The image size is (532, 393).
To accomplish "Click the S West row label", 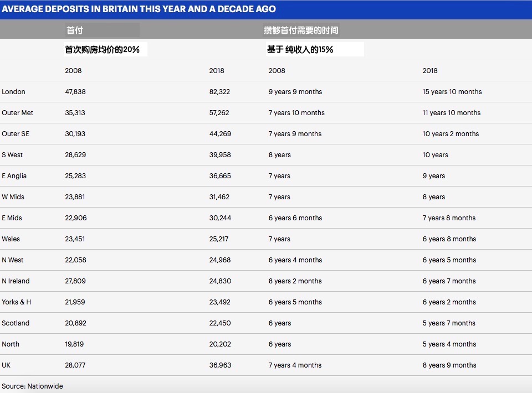I will pyautogui.click(x=12, y=155).
